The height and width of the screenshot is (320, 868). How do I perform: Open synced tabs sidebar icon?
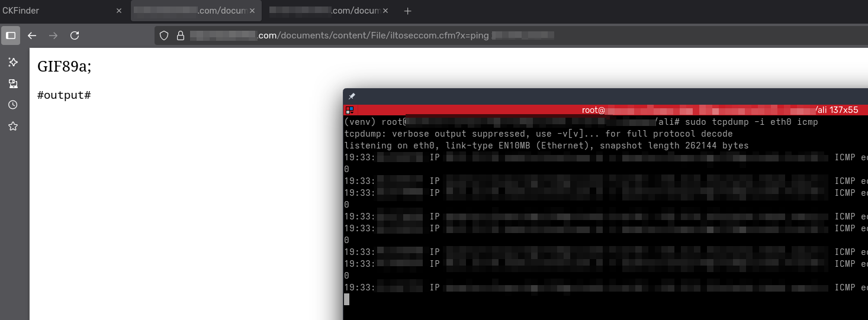(13, 83)
